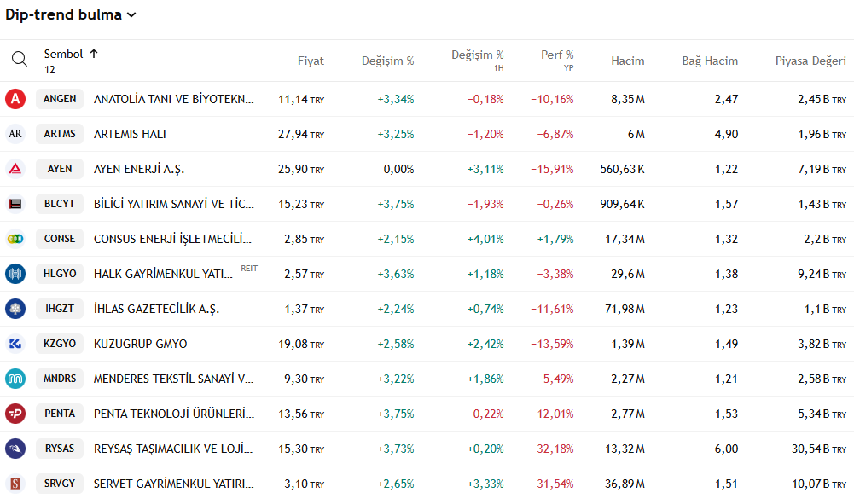Select İHLAS GAZETECİLİK A.Ş. company name
Screen dimensions: 854x504
click(x=156, y=310)
